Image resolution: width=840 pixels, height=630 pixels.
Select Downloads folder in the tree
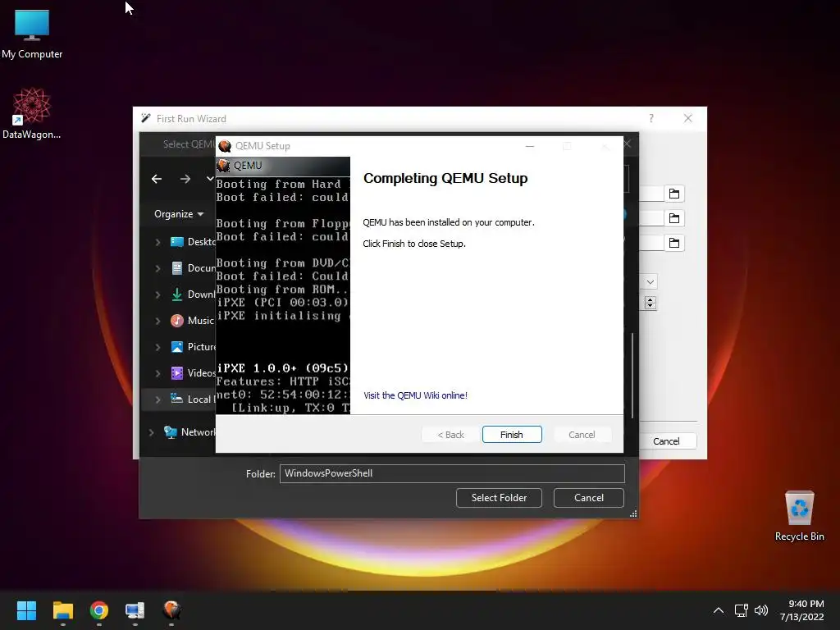tap(193, 294)
